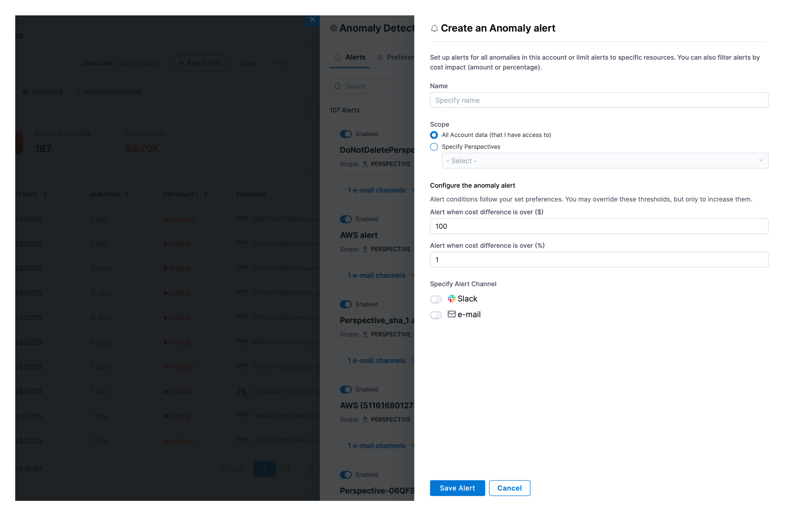The height and width of the screenshot is (532, 798).
Task: Open the Preferences tab
Action: tap(400, 58)
